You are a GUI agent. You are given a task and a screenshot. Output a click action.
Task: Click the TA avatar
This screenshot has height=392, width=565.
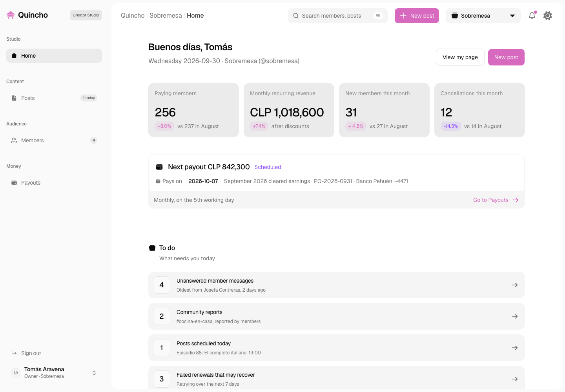coord(16,373)
